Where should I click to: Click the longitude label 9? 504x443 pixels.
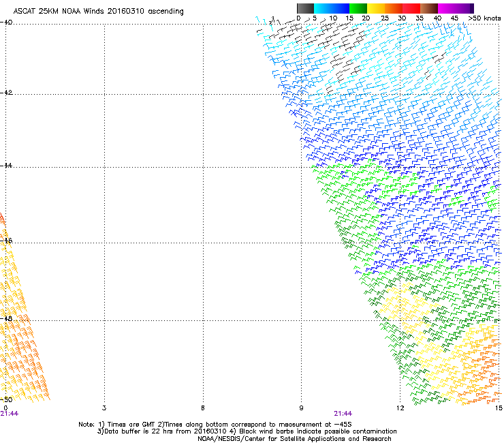[x=301, y=408]
